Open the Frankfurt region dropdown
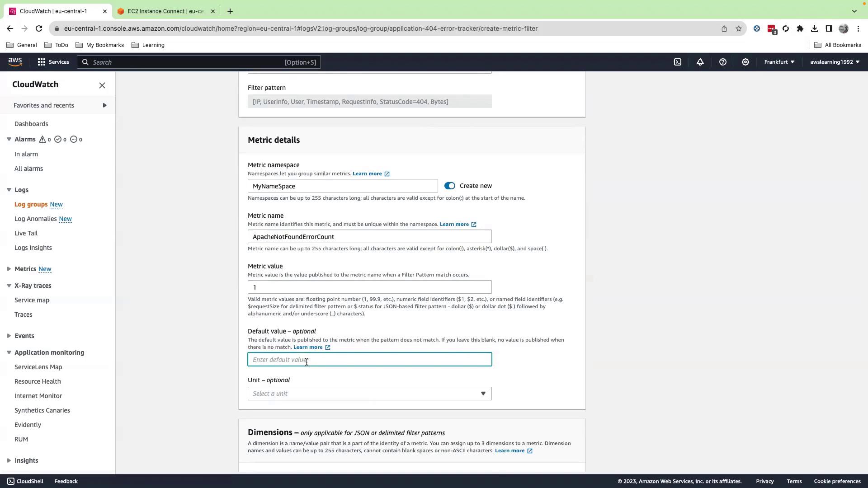 tap(779, 62)
